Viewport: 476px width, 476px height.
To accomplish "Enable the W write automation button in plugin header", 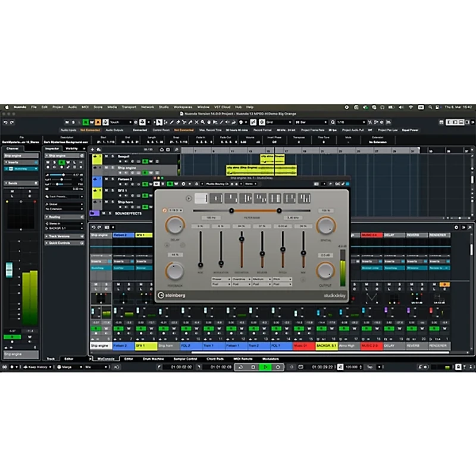I will coord(176,184).
